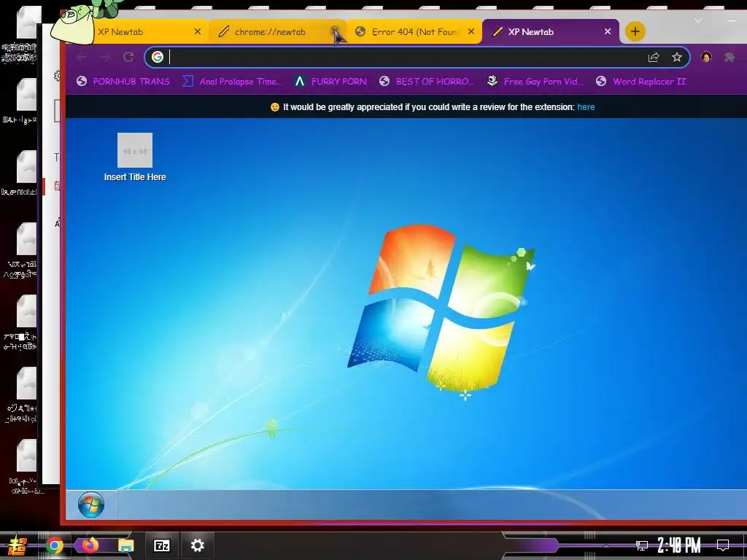Go forward to next page

click(x=105, y=57)
